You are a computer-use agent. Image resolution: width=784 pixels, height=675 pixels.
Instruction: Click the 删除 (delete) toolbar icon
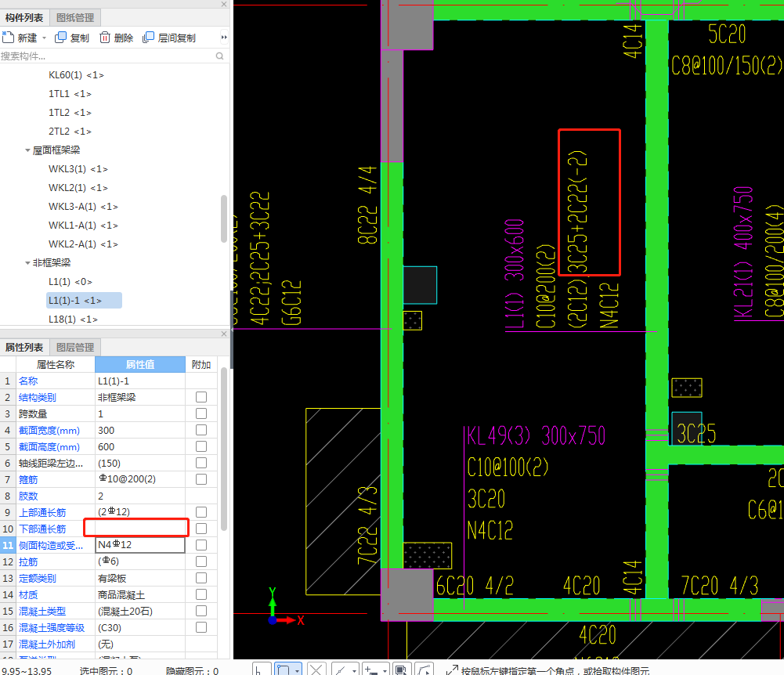104,38
